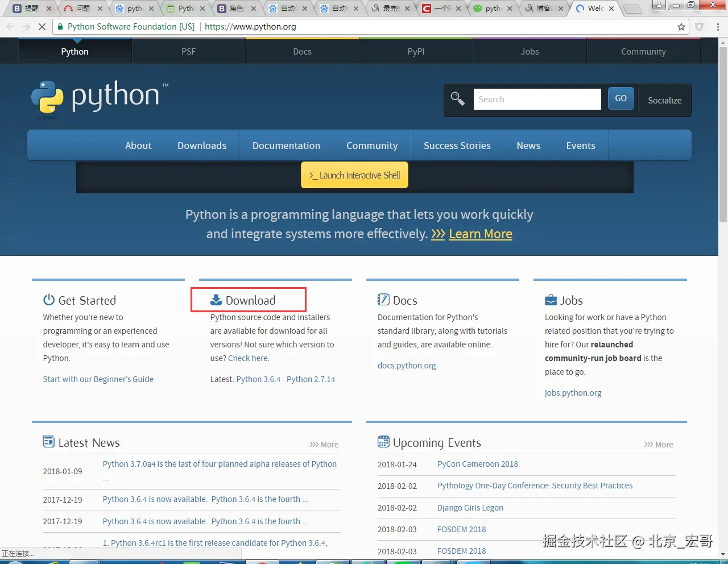The height and width of the screenshot is (564, 728).
Task: Open a new browser tab
Action: (632, 9)
